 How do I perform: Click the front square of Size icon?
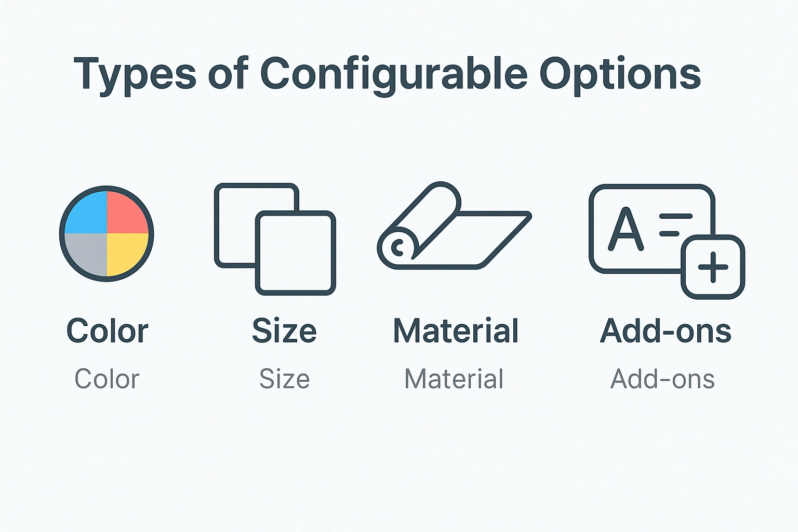(296, 253)
